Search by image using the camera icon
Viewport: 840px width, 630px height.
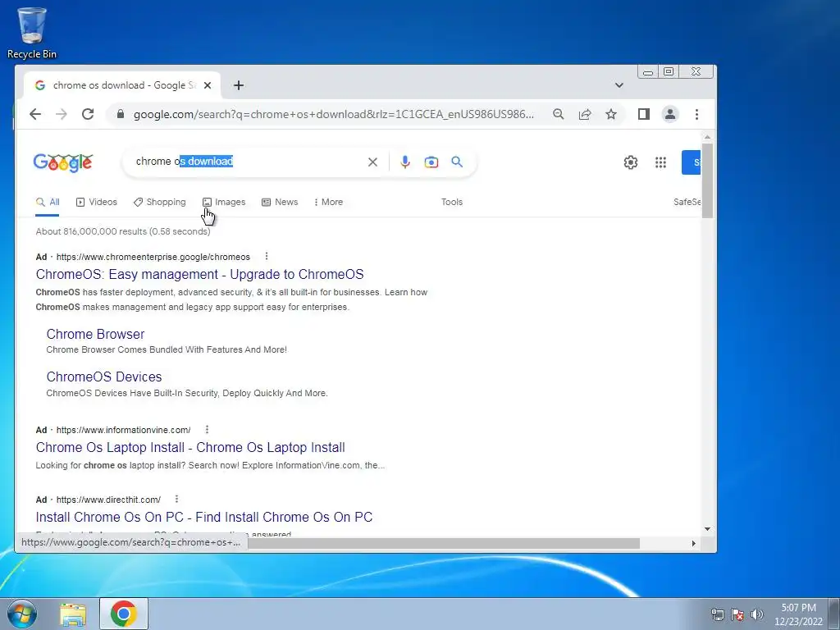[431, 162]
